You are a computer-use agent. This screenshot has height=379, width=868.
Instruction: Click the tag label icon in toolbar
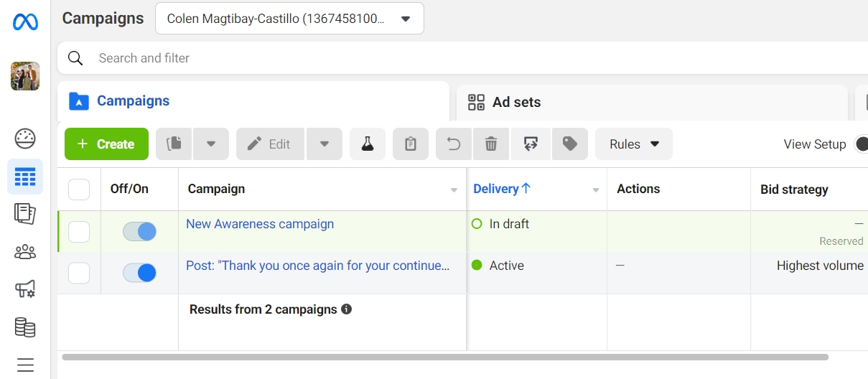tap(570, 144)
